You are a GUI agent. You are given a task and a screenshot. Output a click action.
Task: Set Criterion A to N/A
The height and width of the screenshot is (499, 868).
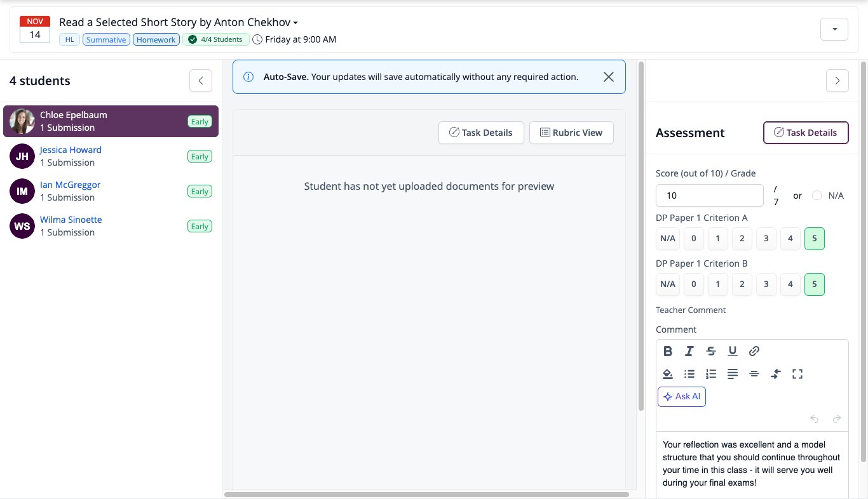668,239
